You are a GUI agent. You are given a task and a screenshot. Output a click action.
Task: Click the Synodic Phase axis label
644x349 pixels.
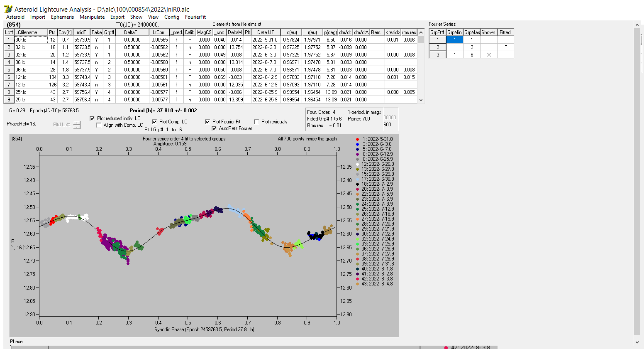pos(204,329)
